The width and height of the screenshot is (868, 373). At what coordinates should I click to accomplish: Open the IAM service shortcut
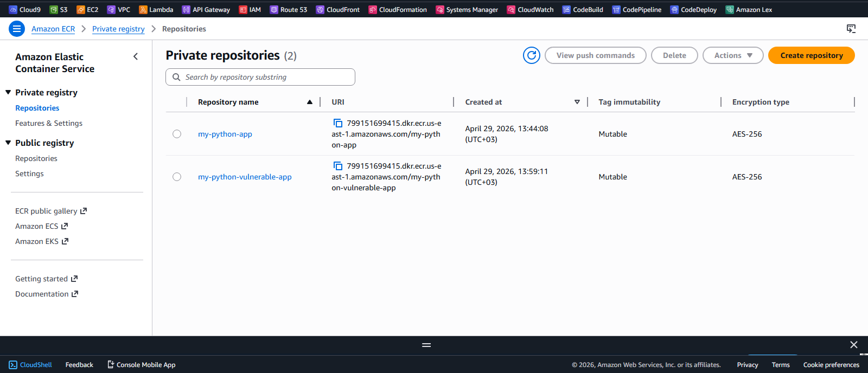[250, 9]
